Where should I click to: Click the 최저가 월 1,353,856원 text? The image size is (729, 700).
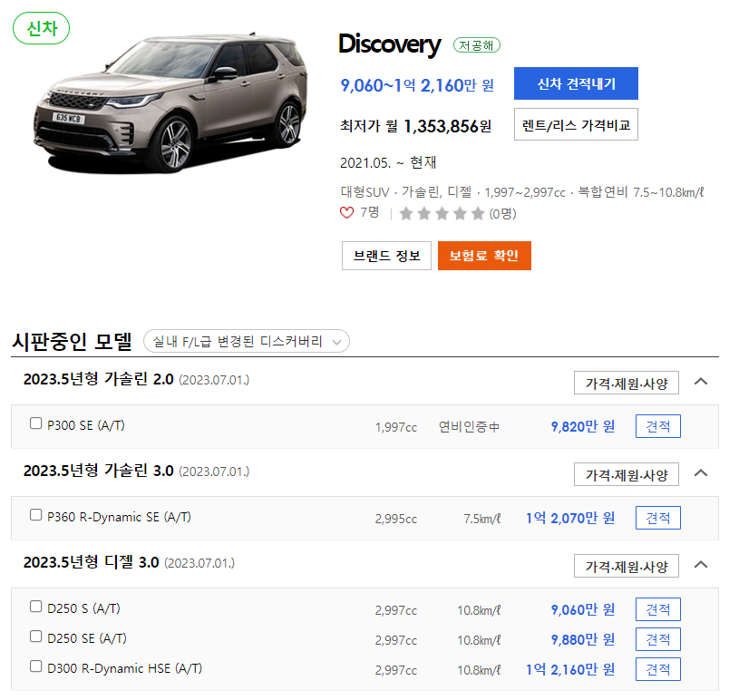click(x=415, y=126)
